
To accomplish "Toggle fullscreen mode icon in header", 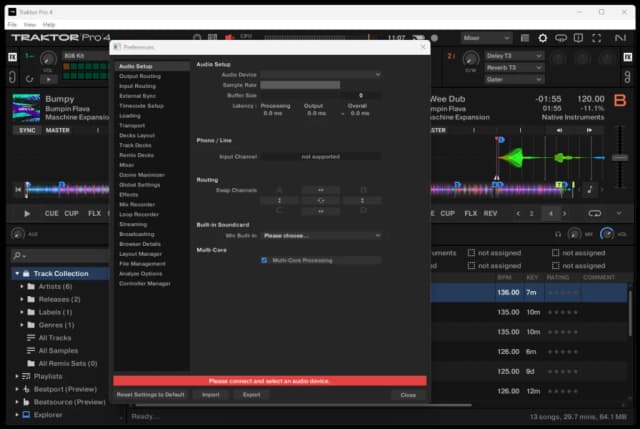I will tap(597, 38).
